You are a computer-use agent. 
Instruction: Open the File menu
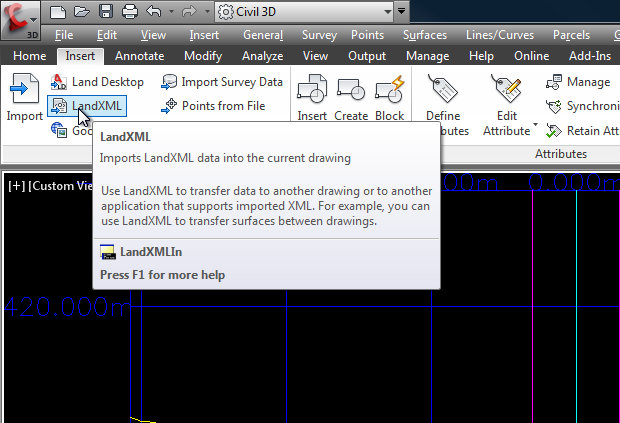[64, 35]
